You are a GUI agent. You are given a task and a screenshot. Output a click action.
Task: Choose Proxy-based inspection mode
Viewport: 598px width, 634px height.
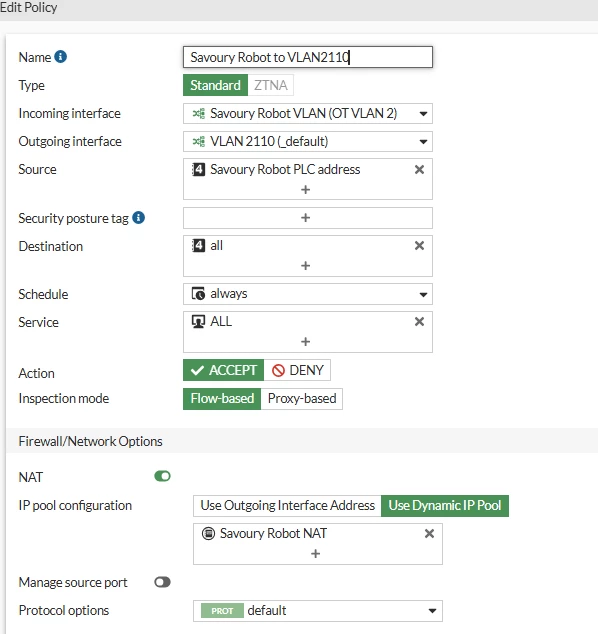coord(302,399)
